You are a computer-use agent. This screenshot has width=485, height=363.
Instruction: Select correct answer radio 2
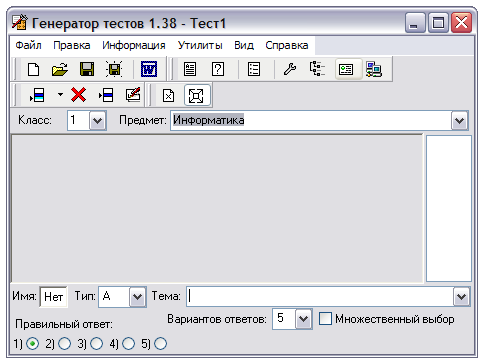[x=65, y=344]
